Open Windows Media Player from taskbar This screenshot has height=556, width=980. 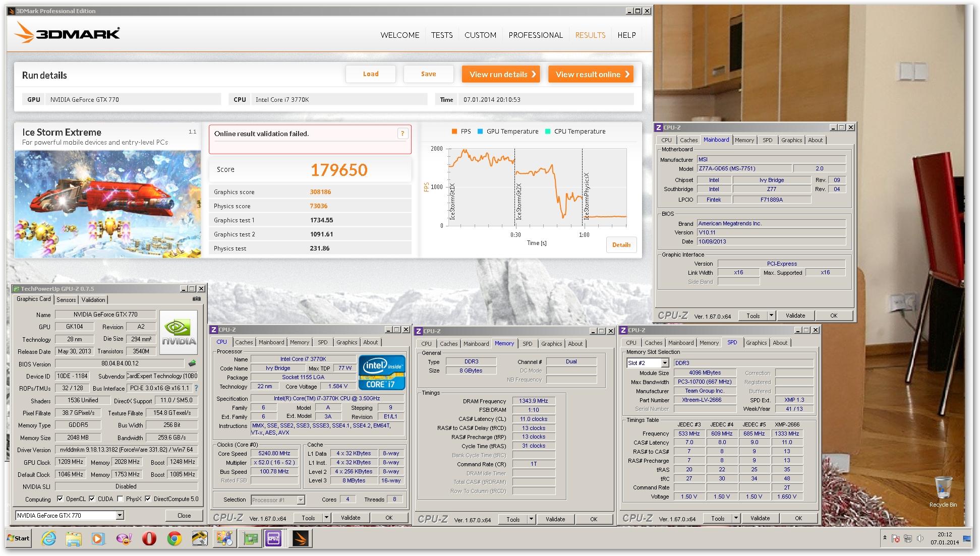click(x=98, y=539)
